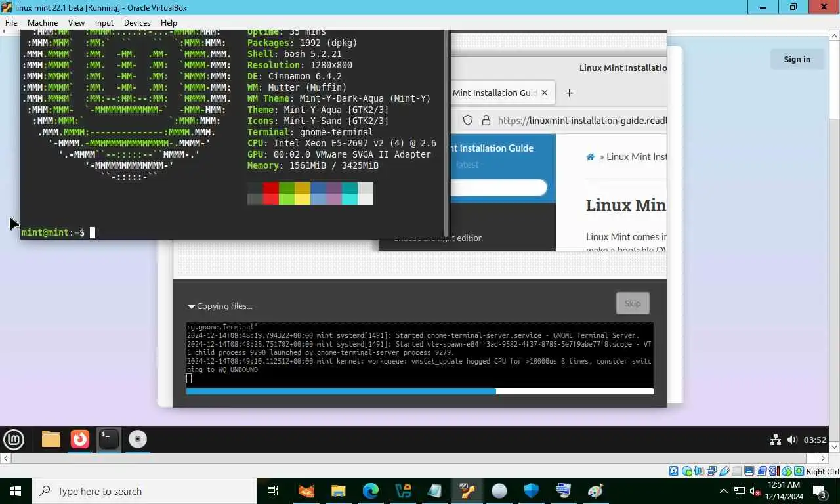
Task: Open the Help menu in VirtualBox
Action: [x=169, y=22]
